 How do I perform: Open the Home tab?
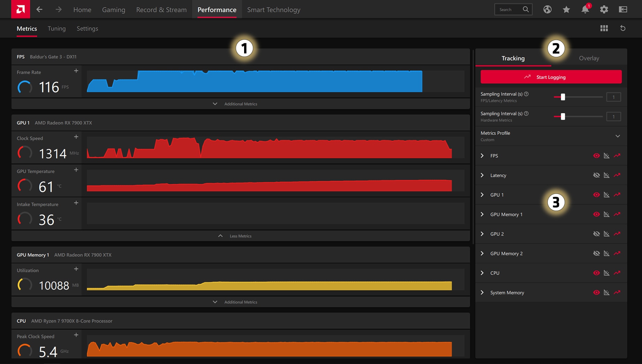point(82,10)
